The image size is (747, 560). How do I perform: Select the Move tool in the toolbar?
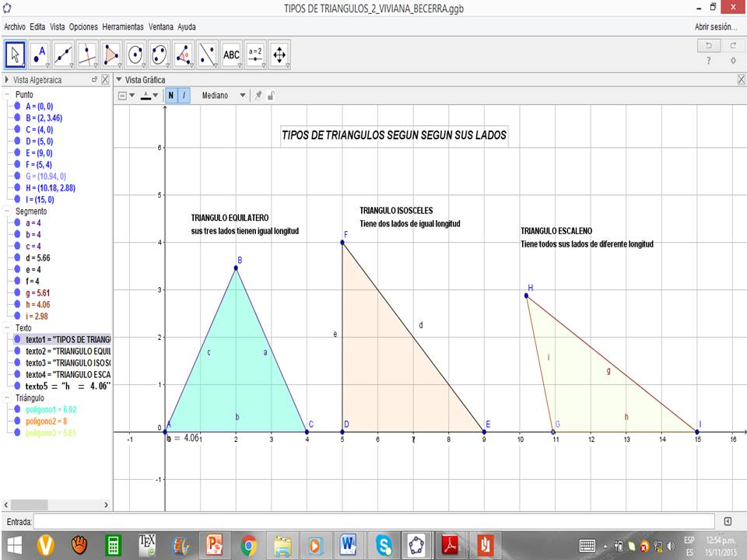point(16,54)
